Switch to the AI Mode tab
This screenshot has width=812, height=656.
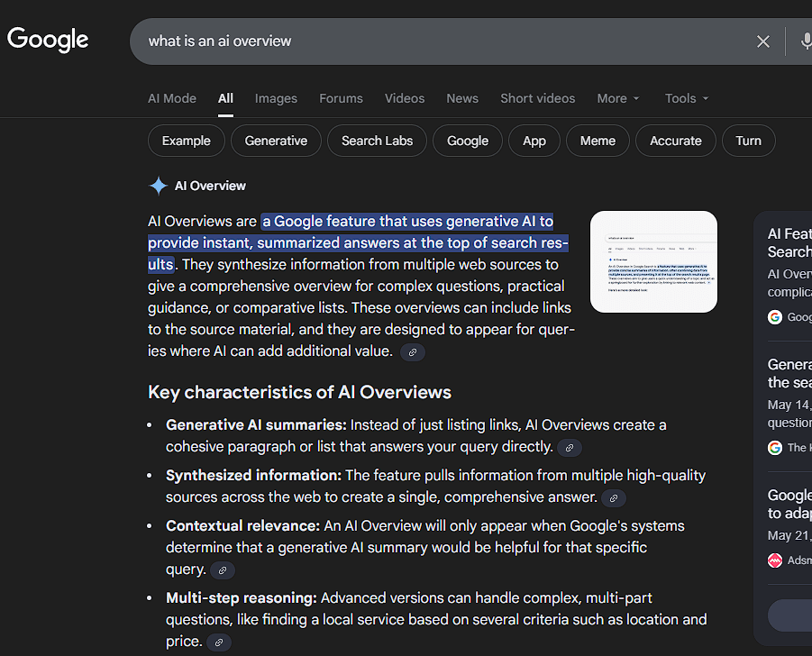pos(172,98)
